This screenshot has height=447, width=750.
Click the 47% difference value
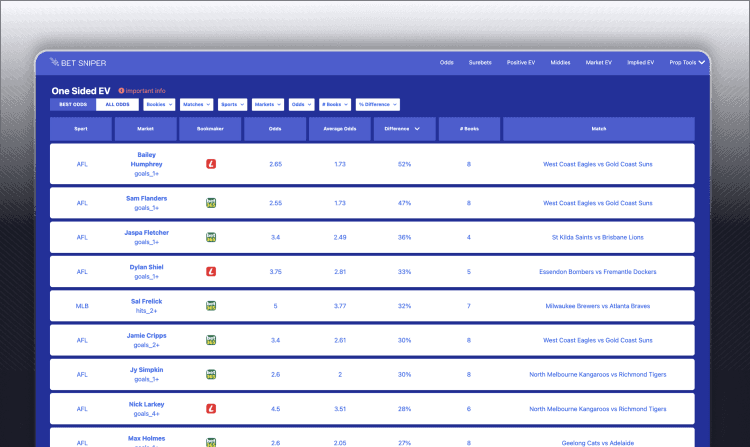point(404,203)
